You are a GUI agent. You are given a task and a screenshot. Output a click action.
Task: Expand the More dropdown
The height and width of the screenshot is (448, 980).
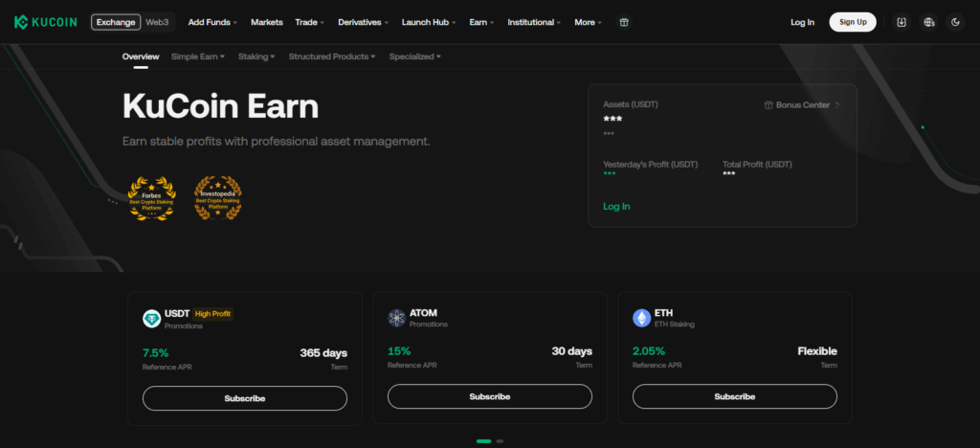pyautogui.click(x=589, y=22)
